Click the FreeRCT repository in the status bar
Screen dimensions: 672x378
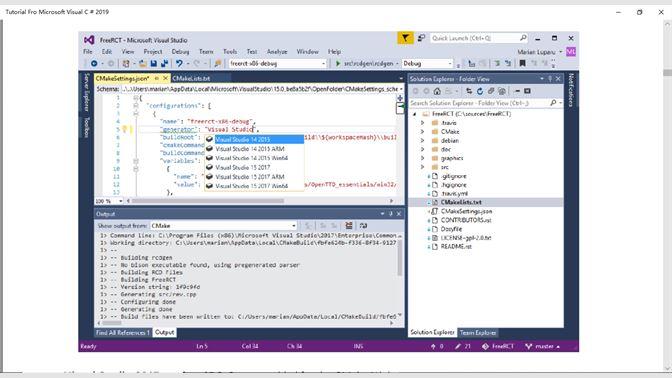click(498, 346)
